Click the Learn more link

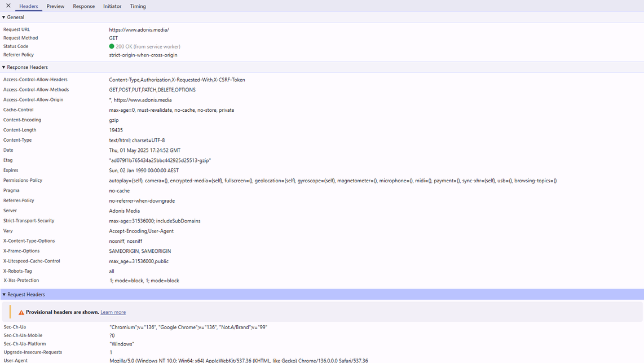[113, 312]
